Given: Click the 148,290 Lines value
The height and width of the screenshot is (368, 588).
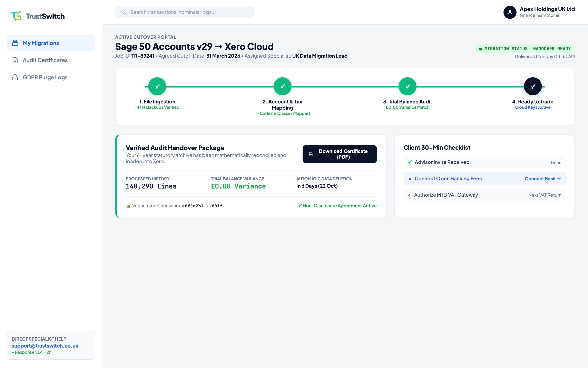Looking at the screenshot, I should 151,186.
